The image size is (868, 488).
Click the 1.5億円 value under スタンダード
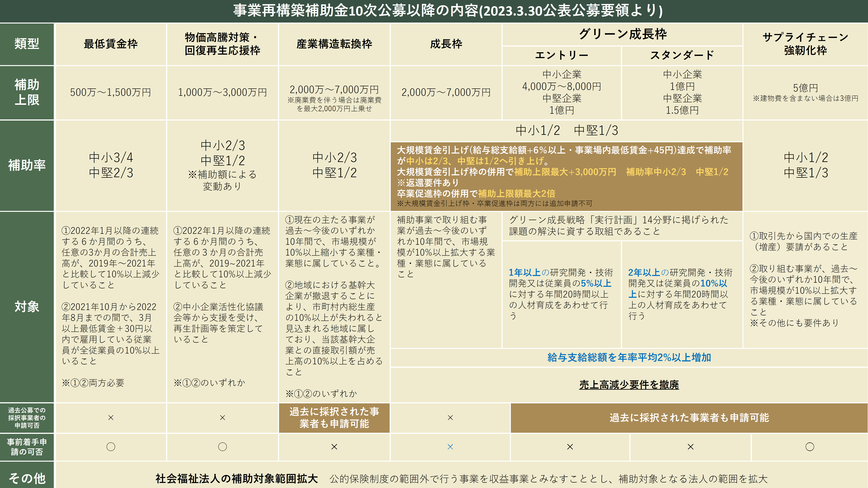(x=682, y=110)
